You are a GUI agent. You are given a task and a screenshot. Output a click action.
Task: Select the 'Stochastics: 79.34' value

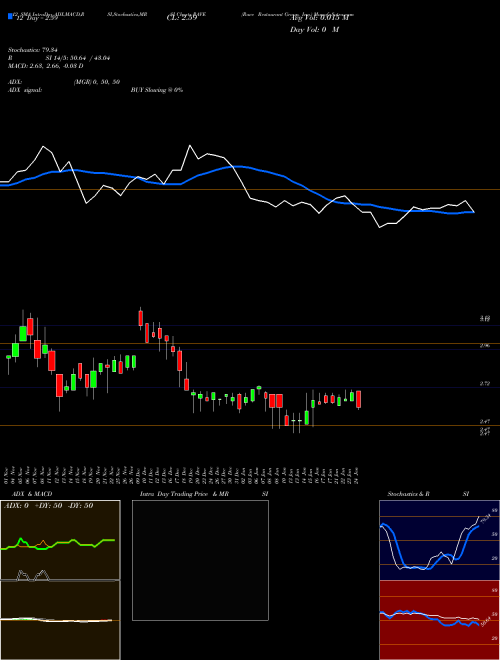click(x=32, y=50)
